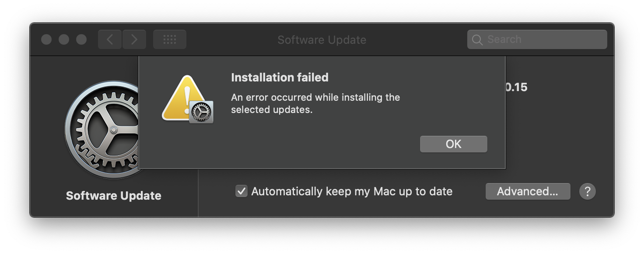Open the Advanced… options
The height and width of the screenshot is (254, 644).
[528, 191]
